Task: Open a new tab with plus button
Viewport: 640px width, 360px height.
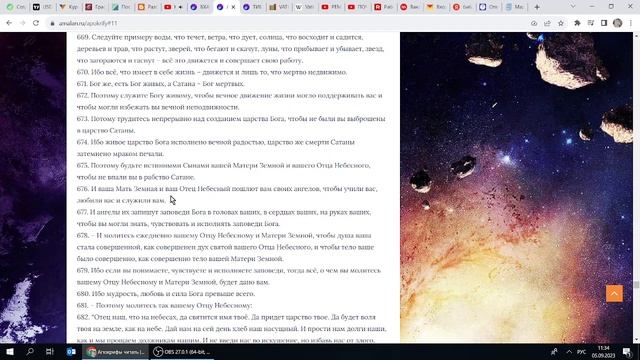Action: pyautogui.click(x=537, y=7)
